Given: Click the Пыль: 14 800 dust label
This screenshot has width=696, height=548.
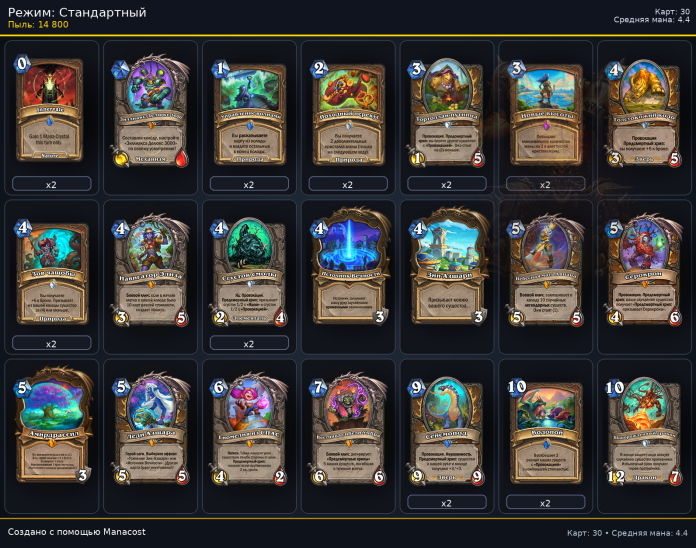Looking at the screenshot, I should coord(38,25).
